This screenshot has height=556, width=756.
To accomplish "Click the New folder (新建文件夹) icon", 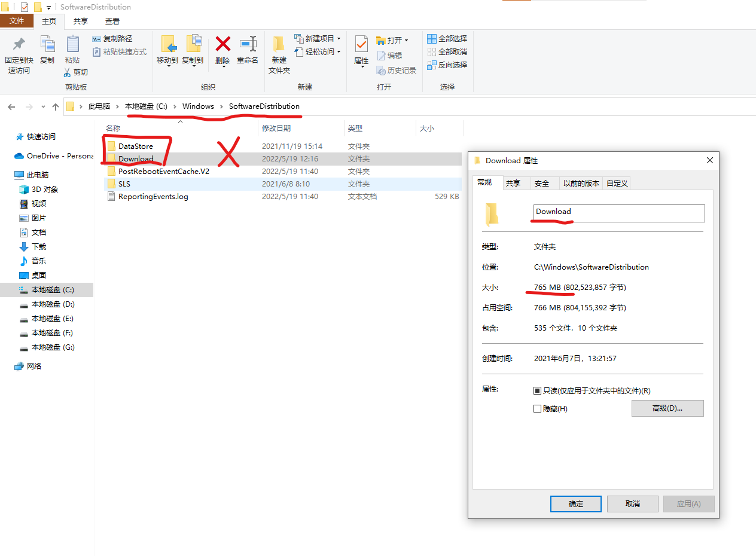I will (x=279, y=44).
